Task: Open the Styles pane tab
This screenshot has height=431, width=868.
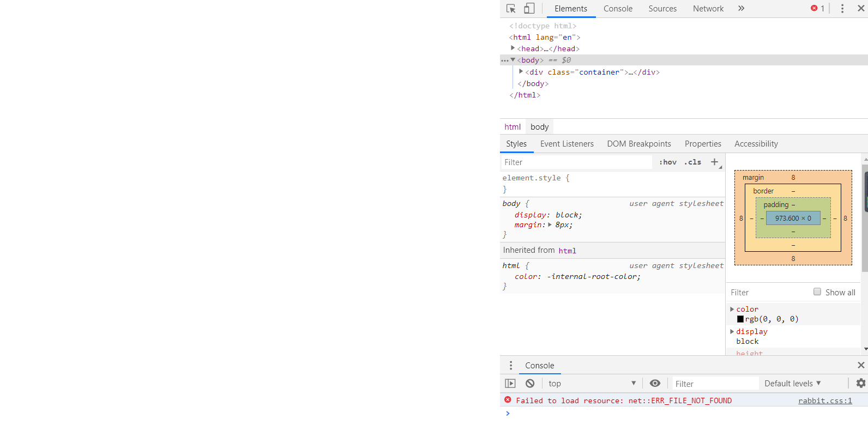Action: pos(516,144)
